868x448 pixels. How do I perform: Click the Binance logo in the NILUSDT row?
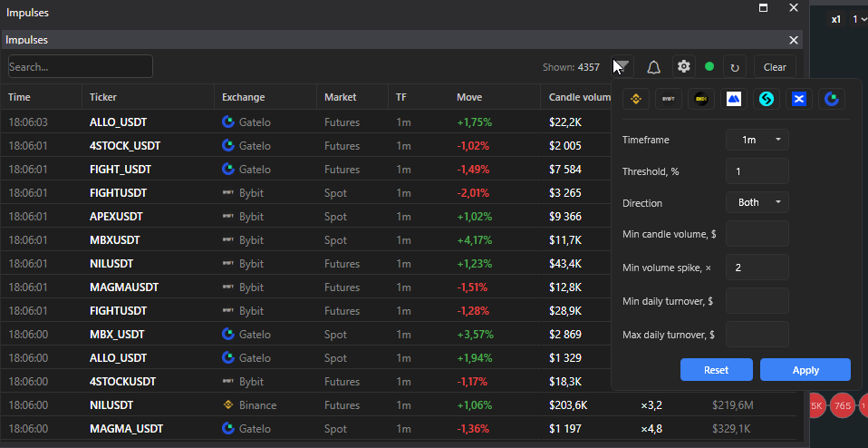[228, 404]
